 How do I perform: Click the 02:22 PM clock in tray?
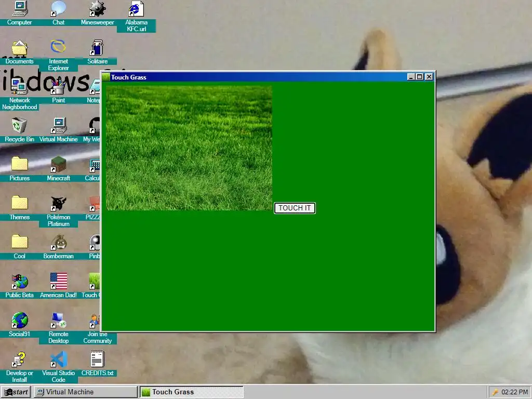[x=514, y=392]
